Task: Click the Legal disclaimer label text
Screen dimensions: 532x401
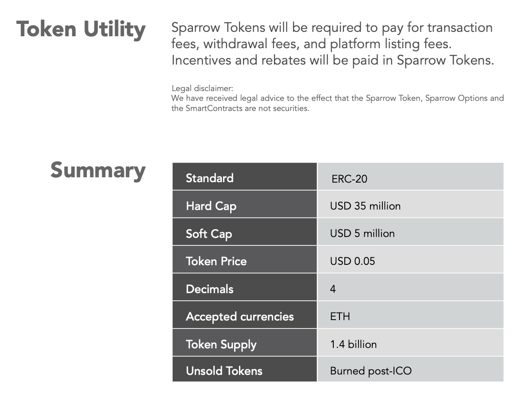Action: [202, 88]
